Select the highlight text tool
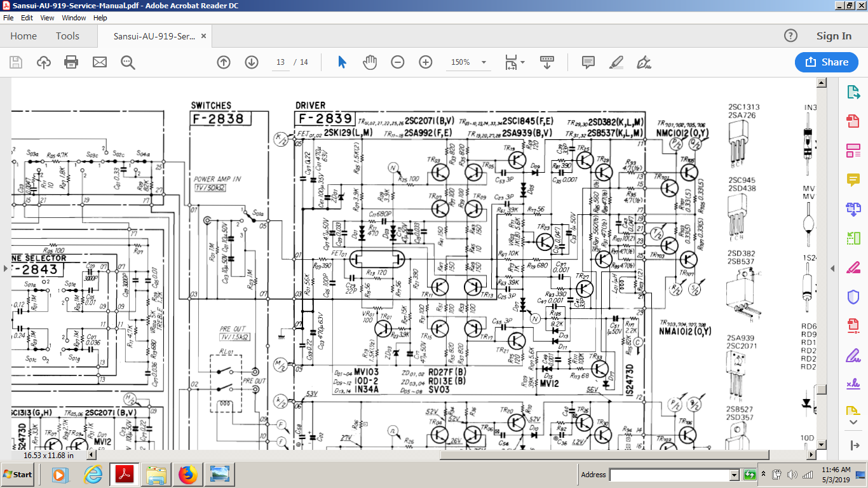This screenshot has height=488, width=868. (x=616, y=62)
